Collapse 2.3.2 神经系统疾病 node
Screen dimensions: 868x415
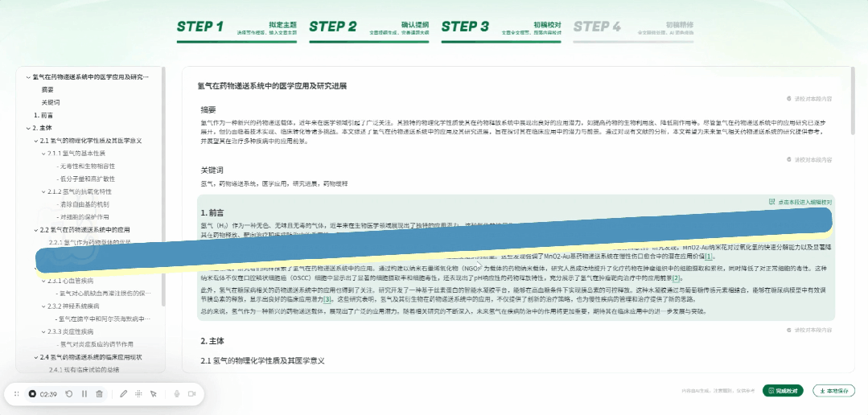pos(43,306)
